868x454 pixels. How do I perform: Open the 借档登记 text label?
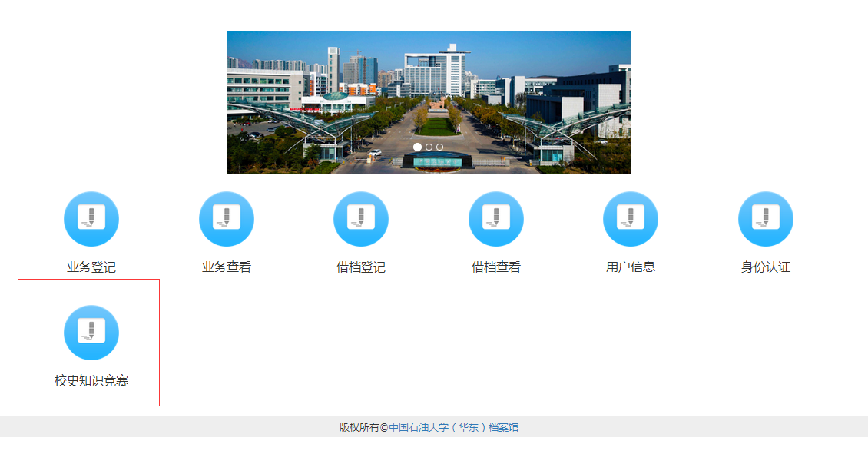[361, 267]
